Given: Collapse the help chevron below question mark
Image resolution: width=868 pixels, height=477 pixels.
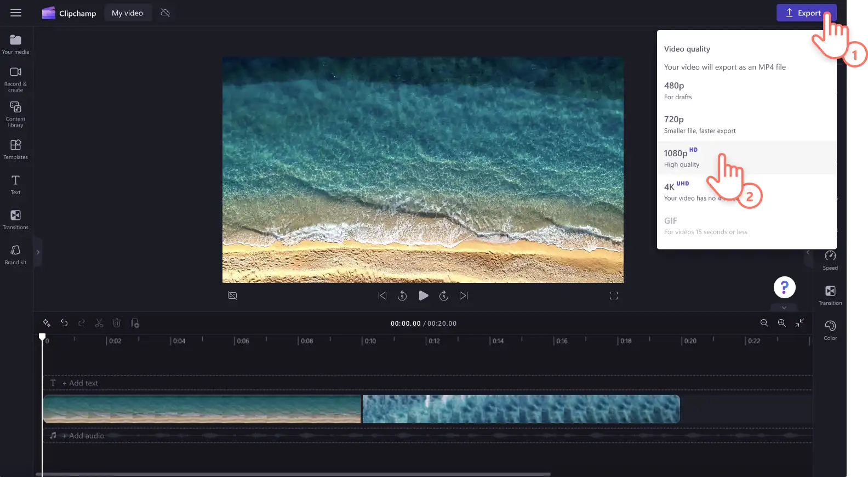Looking at the screenshot, I should click(x=784, y=308).
